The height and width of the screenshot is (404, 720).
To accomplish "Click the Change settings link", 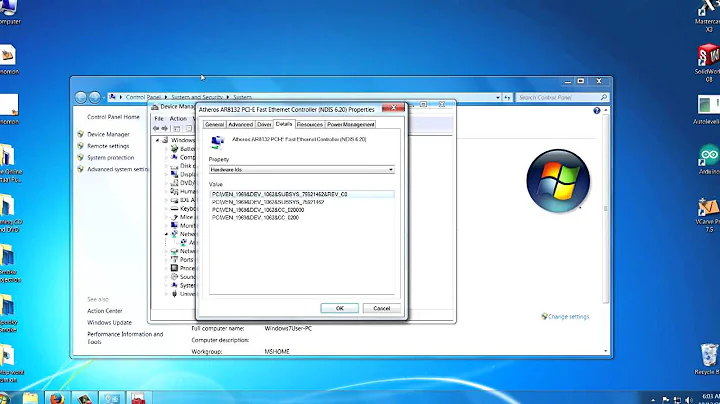I will [x=568, y=317].
